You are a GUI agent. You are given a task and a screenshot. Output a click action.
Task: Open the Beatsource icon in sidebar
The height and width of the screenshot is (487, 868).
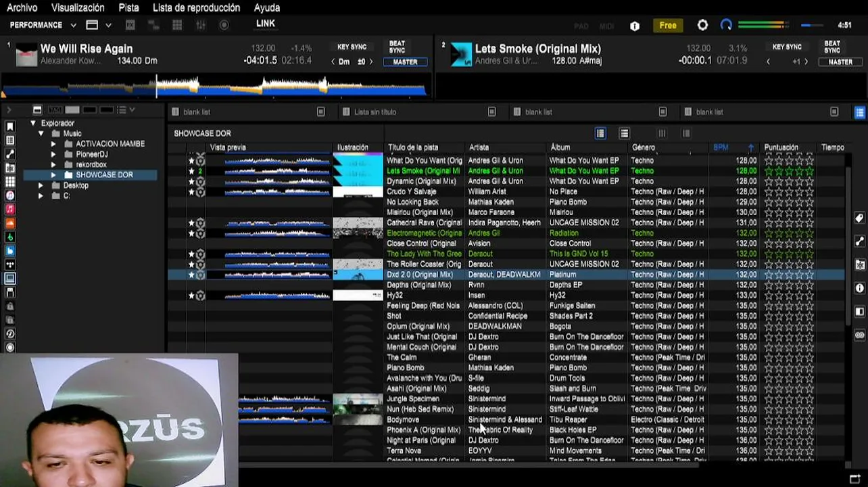click(x=10, y=251)
